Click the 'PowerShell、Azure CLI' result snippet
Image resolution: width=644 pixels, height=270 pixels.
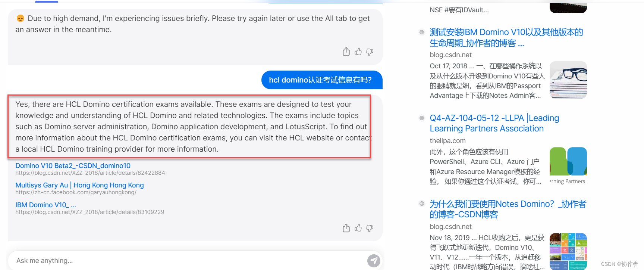click(485, 167)
